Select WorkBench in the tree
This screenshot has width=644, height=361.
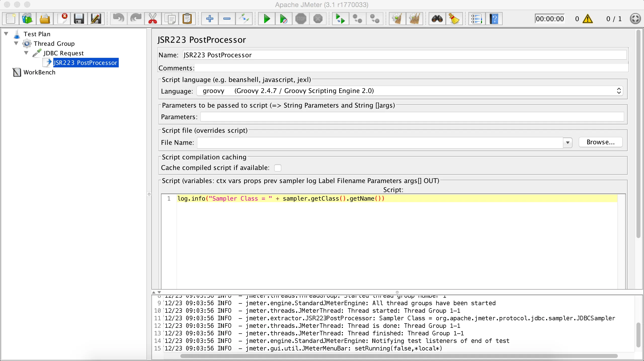[x=39, y=72]
